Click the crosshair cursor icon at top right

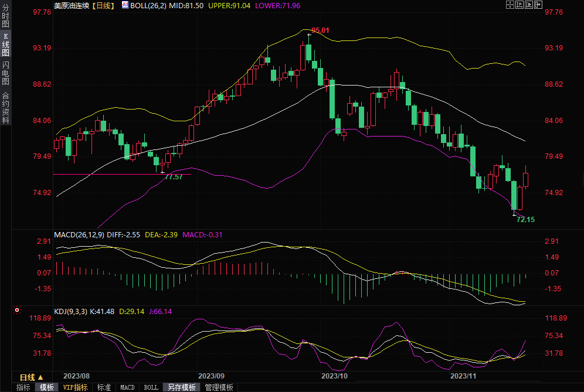510,5
